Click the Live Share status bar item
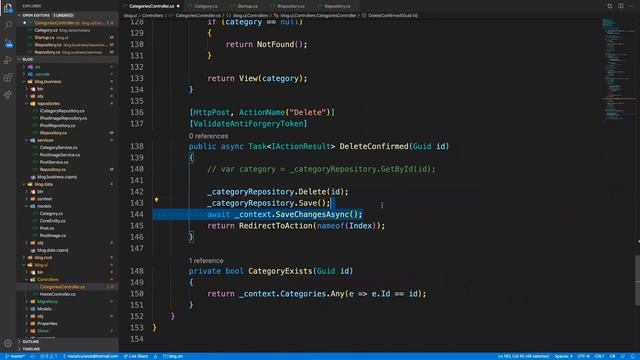This screenshot has width=640, height=360. click(x=136, y=356)
